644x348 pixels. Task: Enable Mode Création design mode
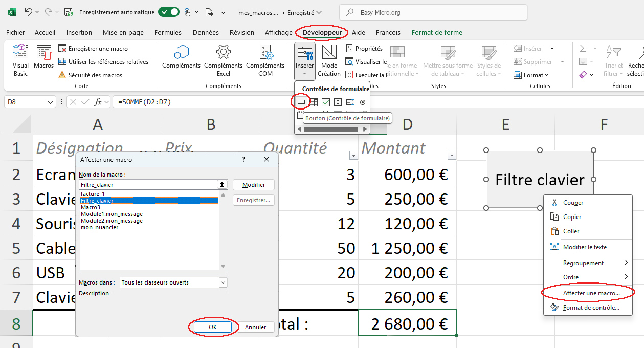(329, 57)
